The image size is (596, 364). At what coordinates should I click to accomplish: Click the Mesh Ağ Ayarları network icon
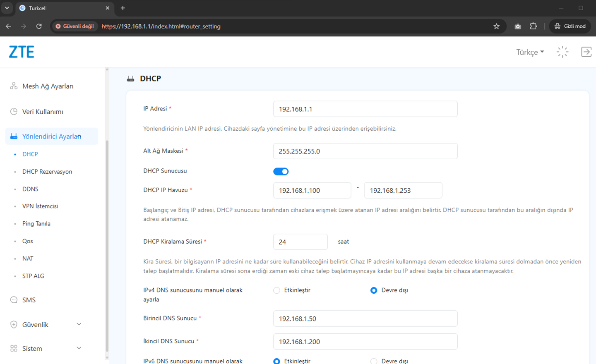click(14, 86)
